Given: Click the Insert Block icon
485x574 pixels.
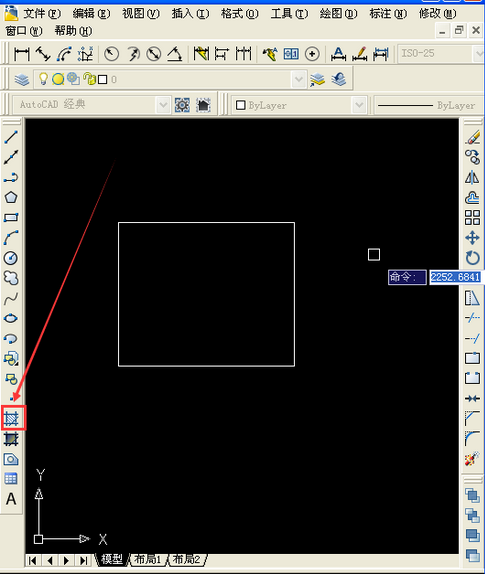Looking at the screenshot, I should (x=11, y=359).
